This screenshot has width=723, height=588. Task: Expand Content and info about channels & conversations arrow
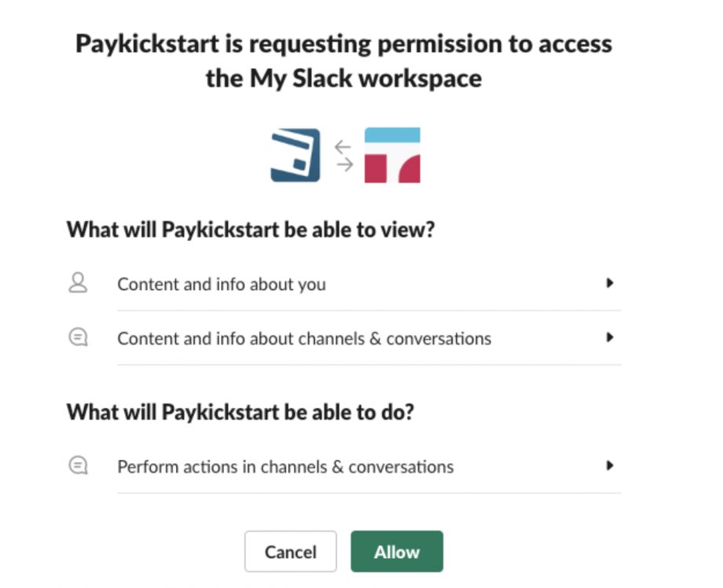click(610, 337)
